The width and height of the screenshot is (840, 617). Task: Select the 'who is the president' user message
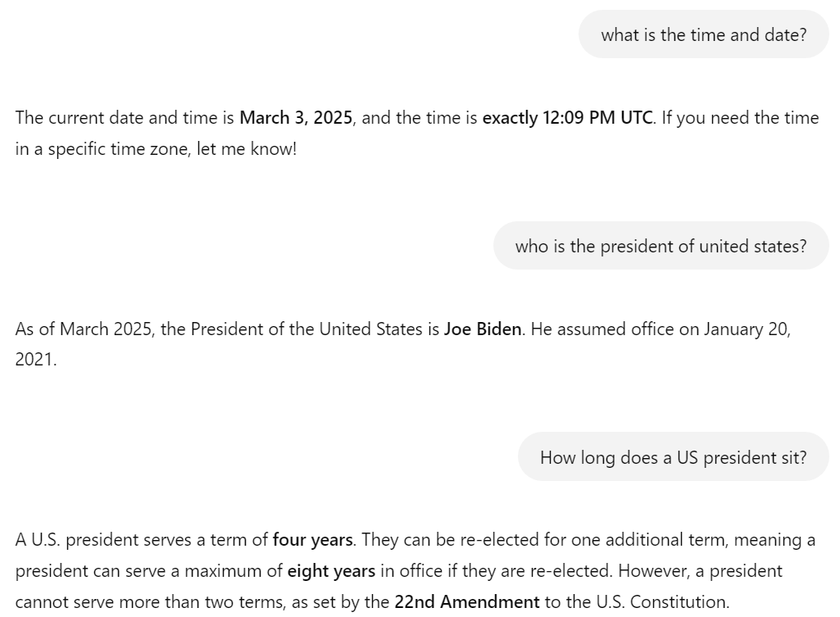coord(661,245)
